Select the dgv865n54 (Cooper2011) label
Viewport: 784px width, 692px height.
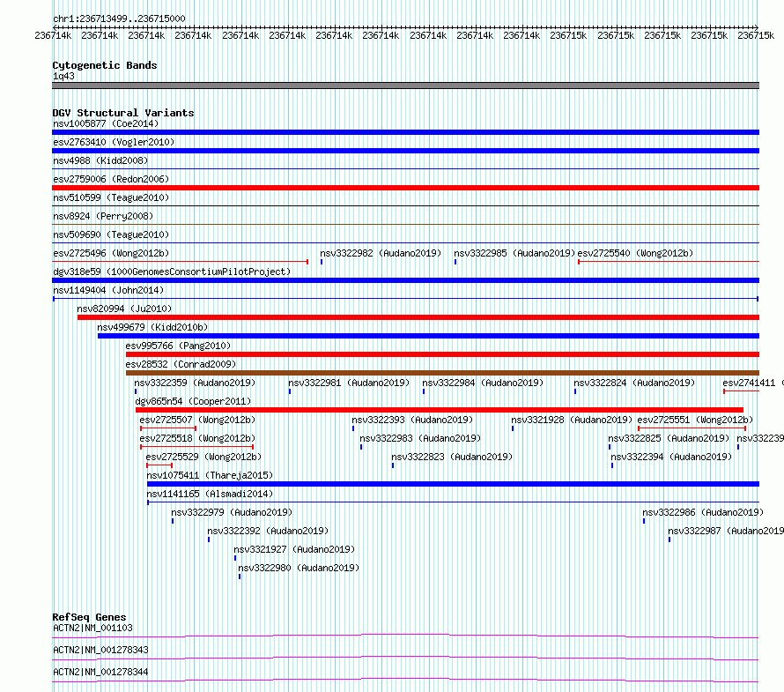pos(193,401)
